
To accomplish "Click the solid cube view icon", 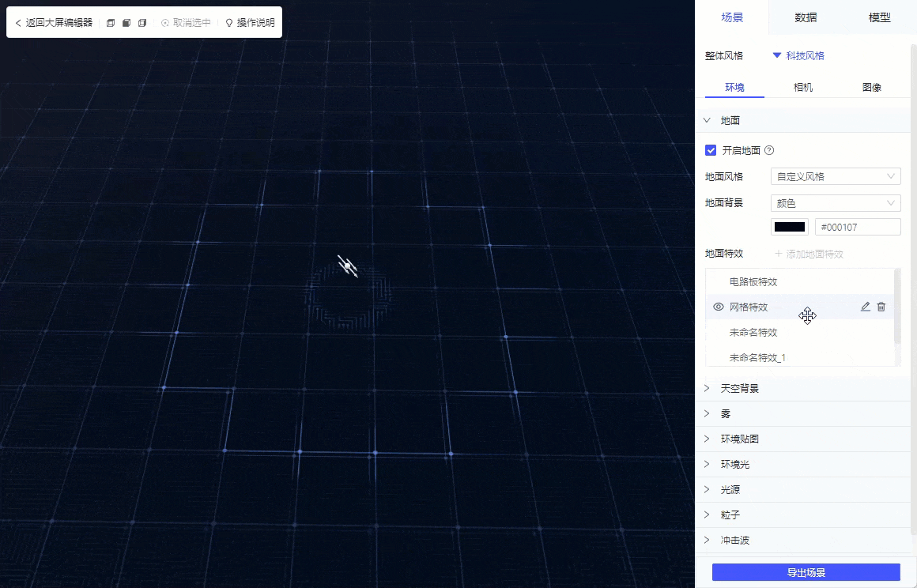I will tap(126, 23).
